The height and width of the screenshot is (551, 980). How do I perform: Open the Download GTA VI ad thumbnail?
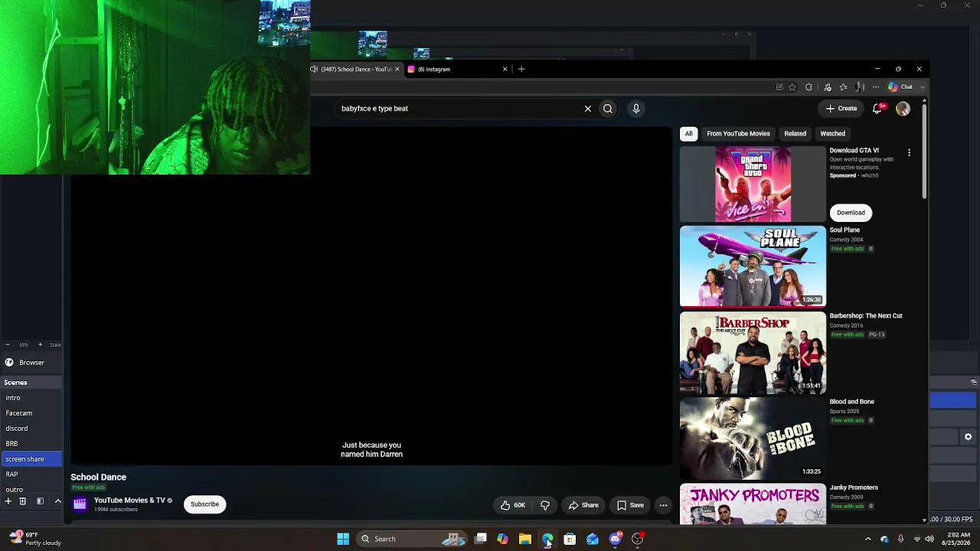[753, 184]
